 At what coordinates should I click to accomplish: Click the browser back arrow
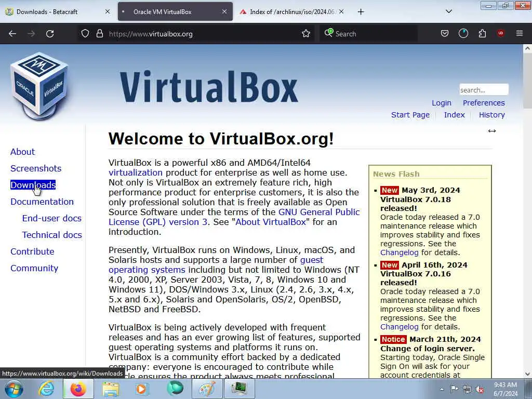[12, 34]
